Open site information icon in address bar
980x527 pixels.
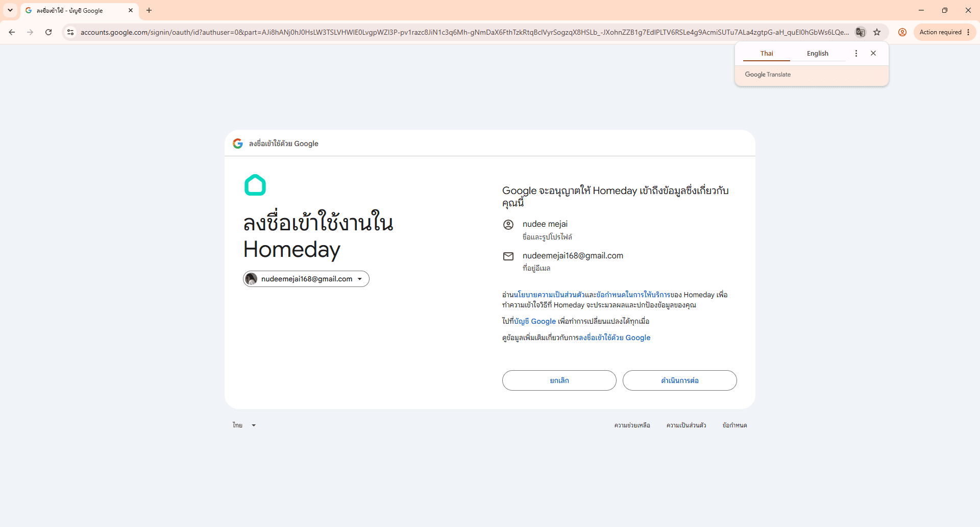coord(70,32)
